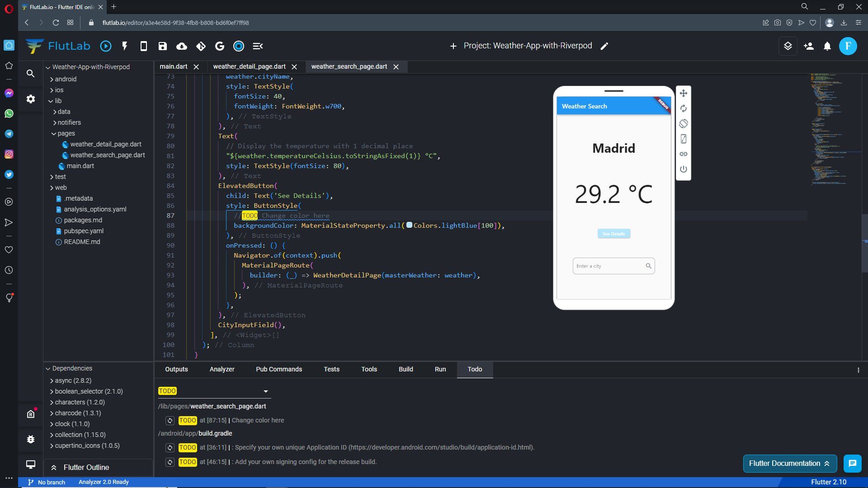Image resolution: width=868 pixels, height=488 pixels.
Task: Click the emulator search magnifier icon
Action: (x=648, y=266)
